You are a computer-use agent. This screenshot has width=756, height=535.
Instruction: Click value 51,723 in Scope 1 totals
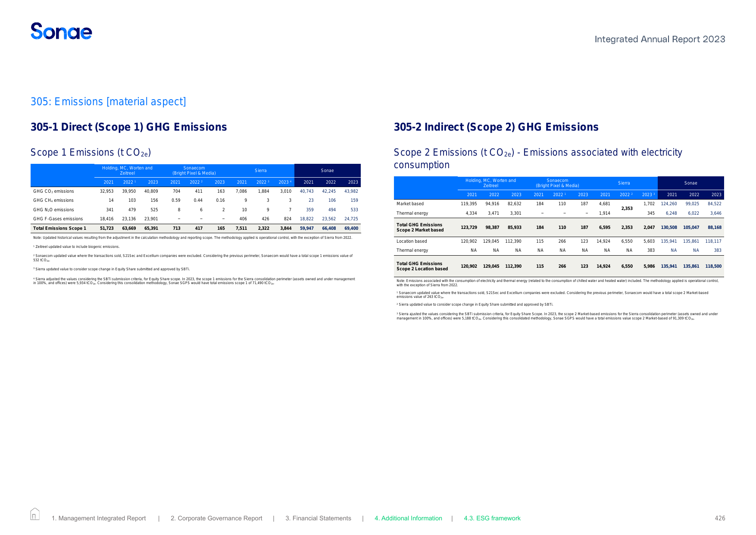[x=107, y=228]
